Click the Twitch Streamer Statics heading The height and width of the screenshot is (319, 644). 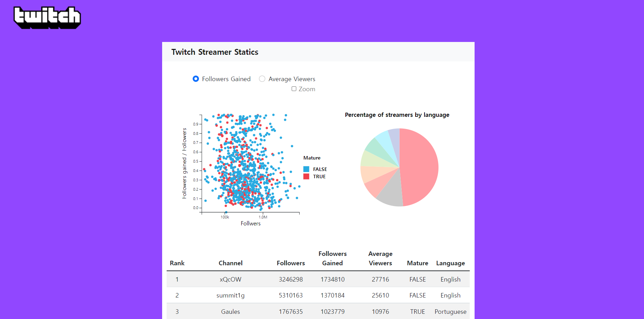coord(215,52)
